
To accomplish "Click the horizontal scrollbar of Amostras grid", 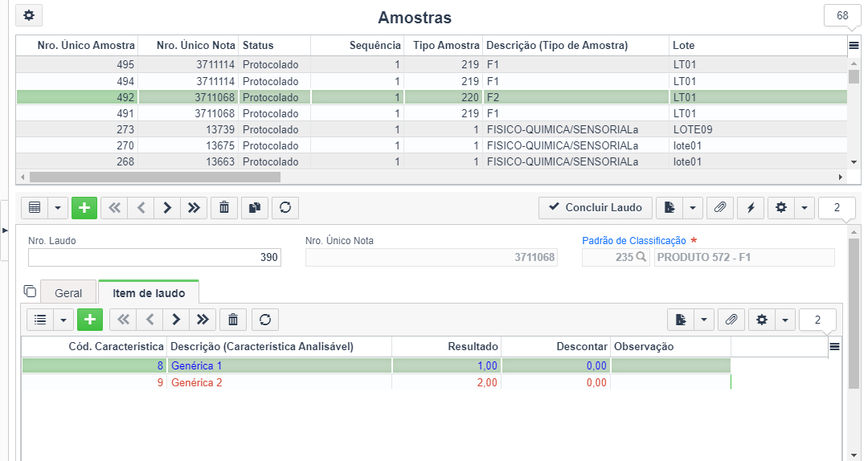I will click(x=155, y=177).
